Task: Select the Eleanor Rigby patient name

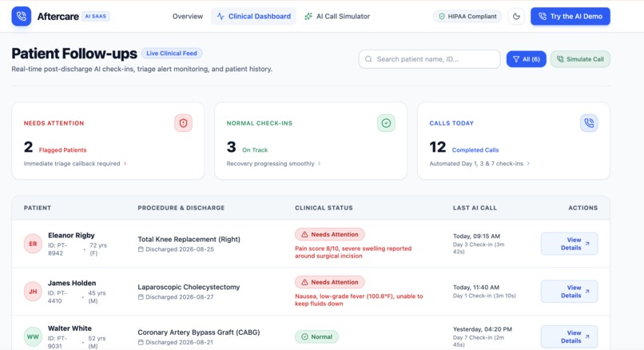Action: [71, 236]
